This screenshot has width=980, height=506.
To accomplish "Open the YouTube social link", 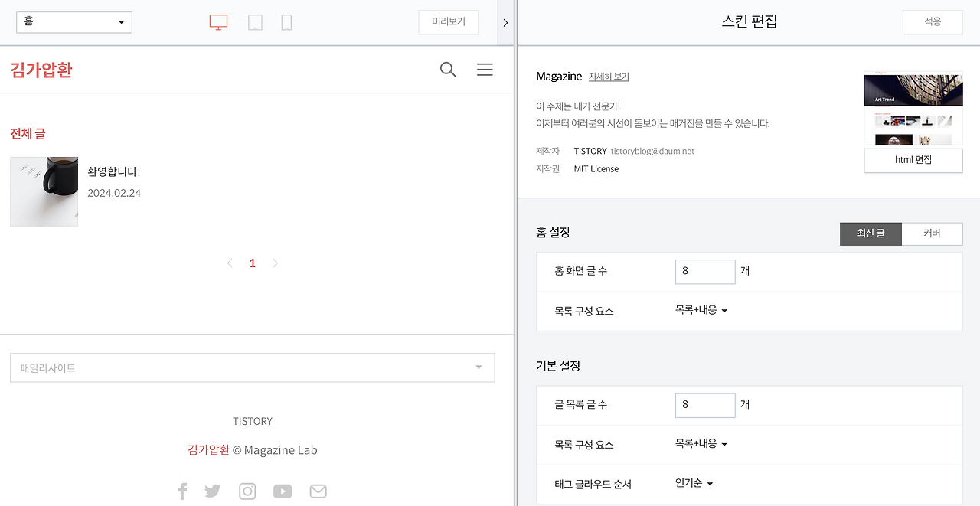I will click(283, 491).
